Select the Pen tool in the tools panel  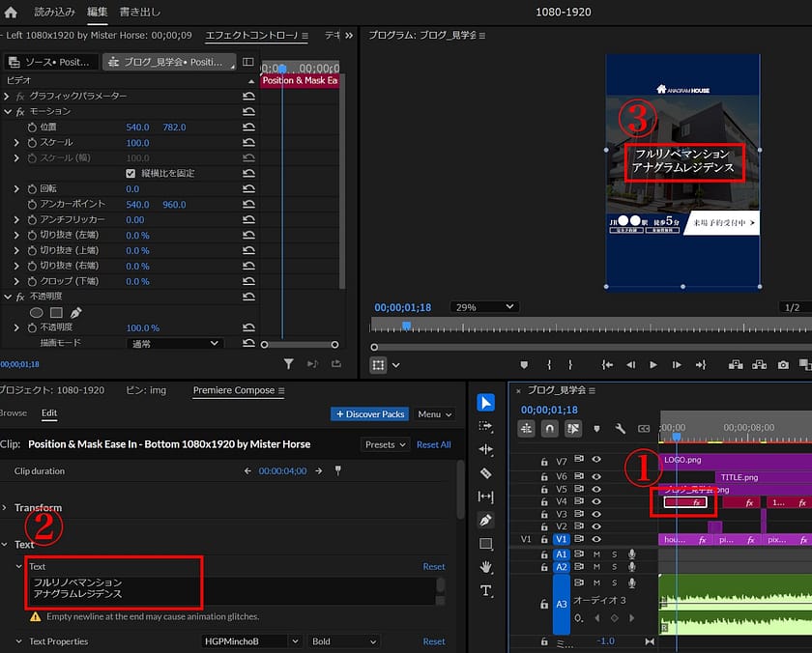[486, 520]
